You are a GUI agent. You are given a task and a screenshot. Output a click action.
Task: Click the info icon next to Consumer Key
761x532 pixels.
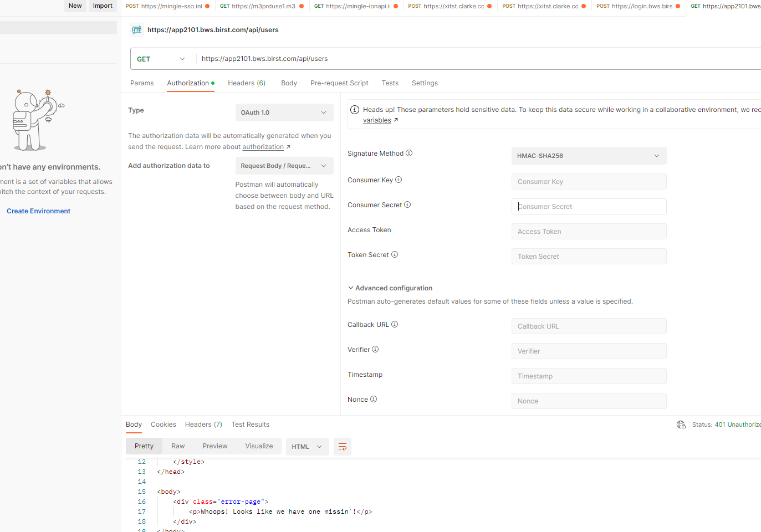tap(399, 180)
